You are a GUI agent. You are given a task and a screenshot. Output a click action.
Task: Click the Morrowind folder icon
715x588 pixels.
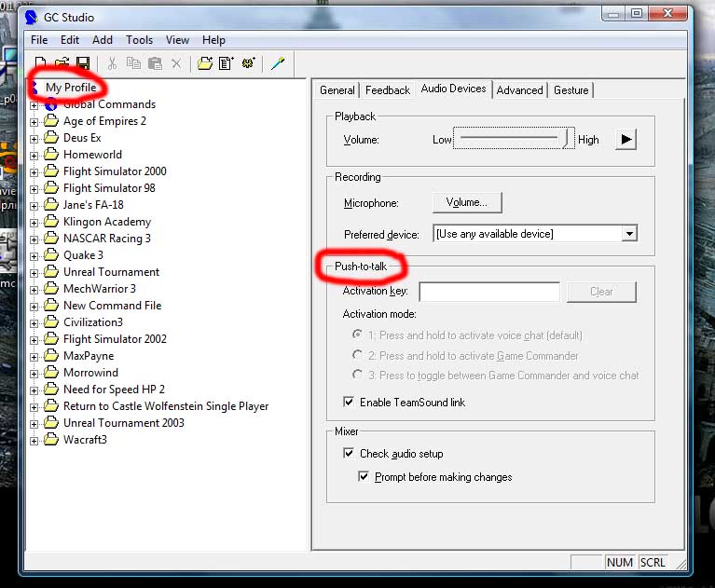51,373
